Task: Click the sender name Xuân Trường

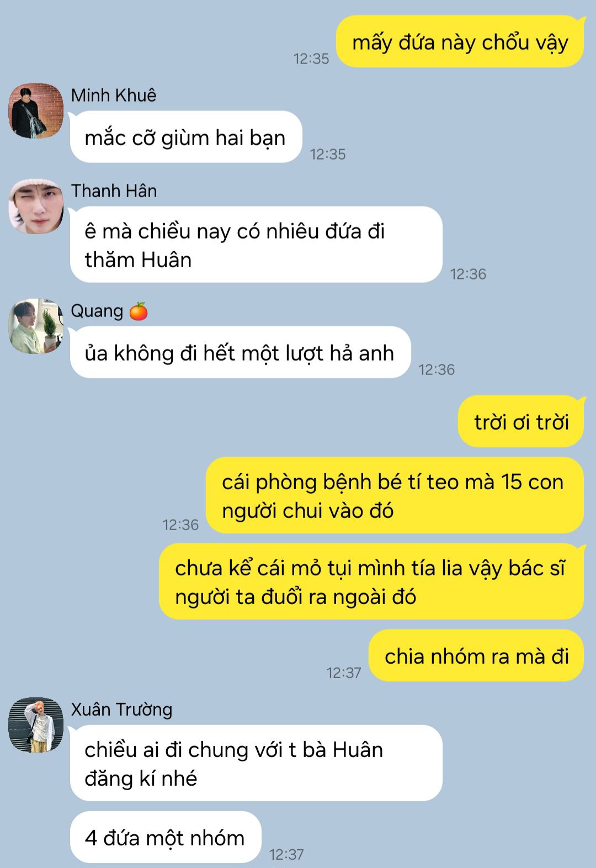Action: coord(122,710)
